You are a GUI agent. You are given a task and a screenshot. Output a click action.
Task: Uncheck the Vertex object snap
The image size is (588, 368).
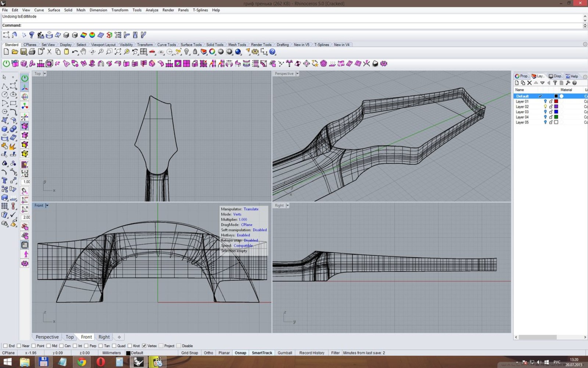[144, 346]
